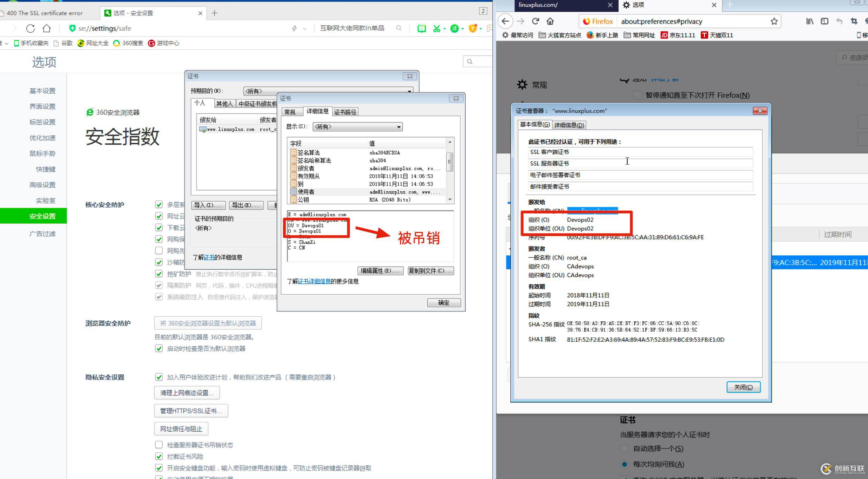Open the green translate icon

[x=454, y=28]
